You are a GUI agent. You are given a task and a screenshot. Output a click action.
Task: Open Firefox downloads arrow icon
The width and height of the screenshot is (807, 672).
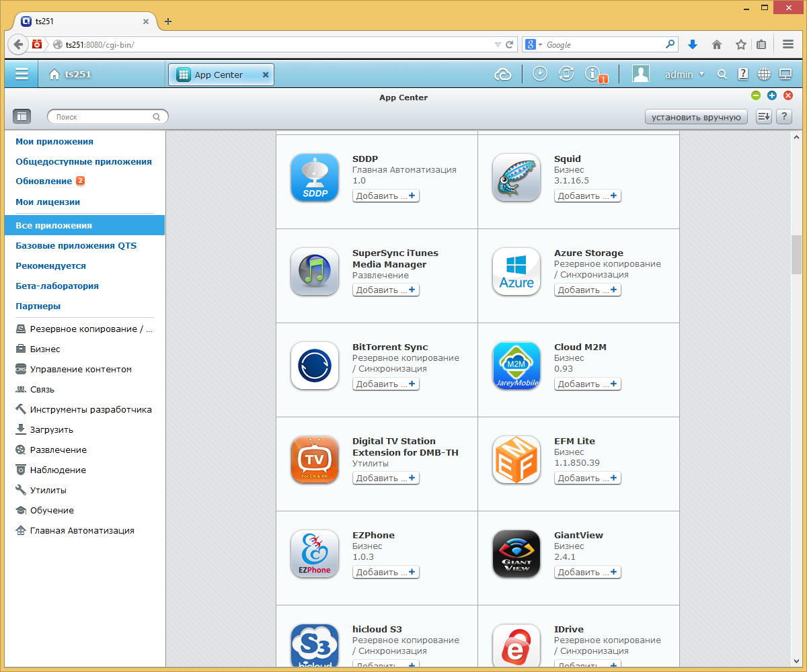(x=693, y=44)
